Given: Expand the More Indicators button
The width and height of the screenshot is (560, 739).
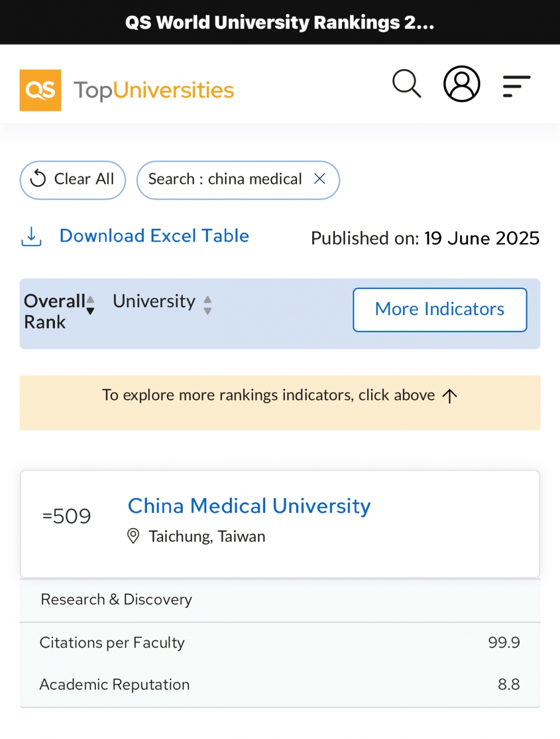Looking at the screenshot, I should pos(439,310).
